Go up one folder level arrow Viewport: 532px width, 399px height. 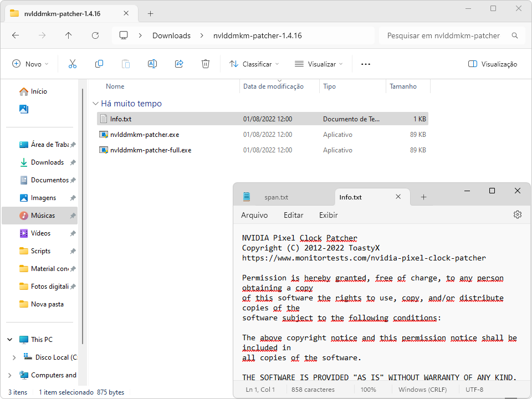coord(69,35)
